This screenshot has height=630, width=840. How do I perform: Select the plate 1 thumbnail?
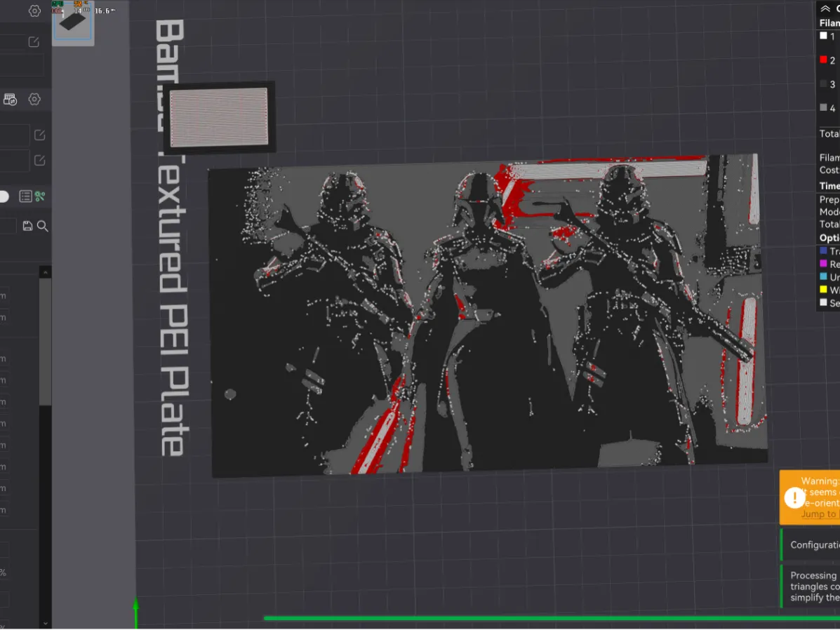[x=73, y=22]
